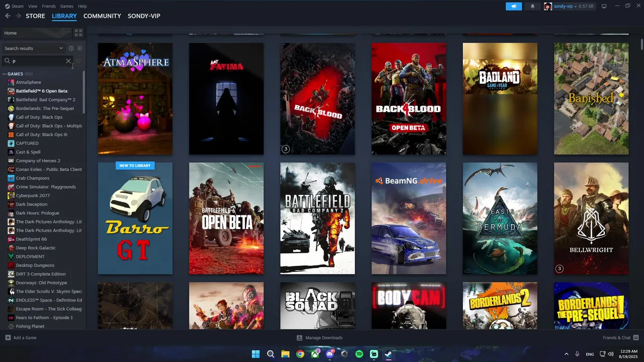Open Windows Start menu

(256, 354)
